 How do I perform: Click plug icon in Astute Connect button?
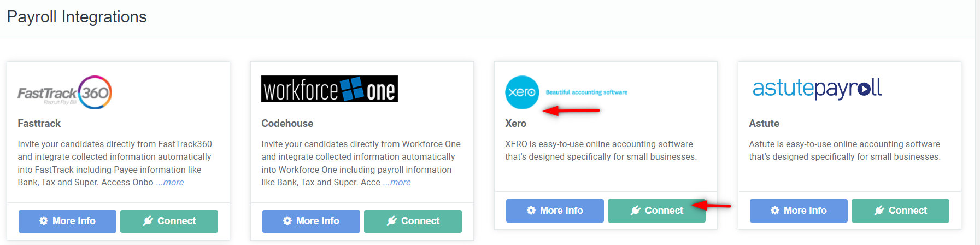(x=879, y=211)
